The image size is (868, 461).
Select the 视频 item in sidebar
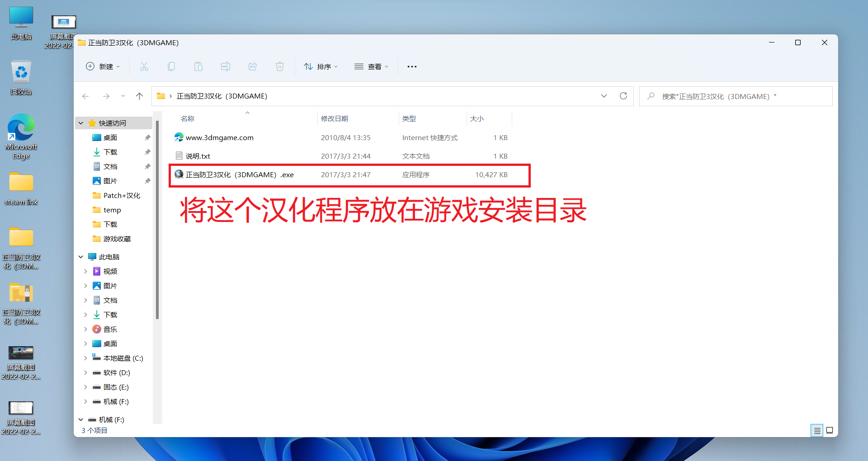click(110, 271)
